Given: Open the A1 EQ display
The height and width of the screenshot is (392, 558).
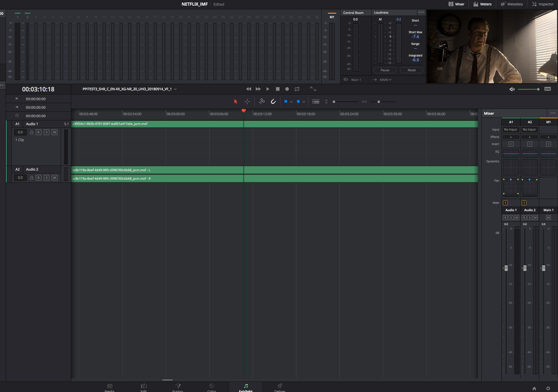Looking at the screenshot, I should 511,154.
